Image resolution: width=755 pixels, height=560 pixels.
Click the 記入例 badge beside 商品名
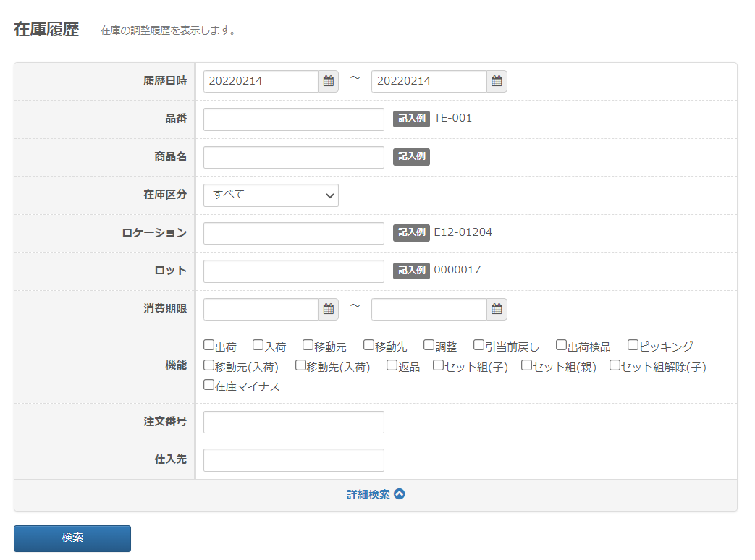[x=411, y=157]
